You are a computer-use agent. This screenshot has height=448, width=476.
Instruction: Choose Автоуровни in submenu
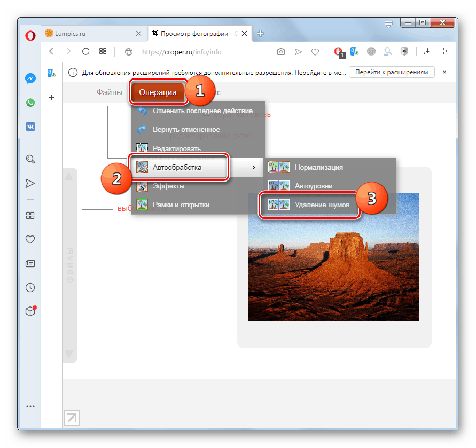331,186
